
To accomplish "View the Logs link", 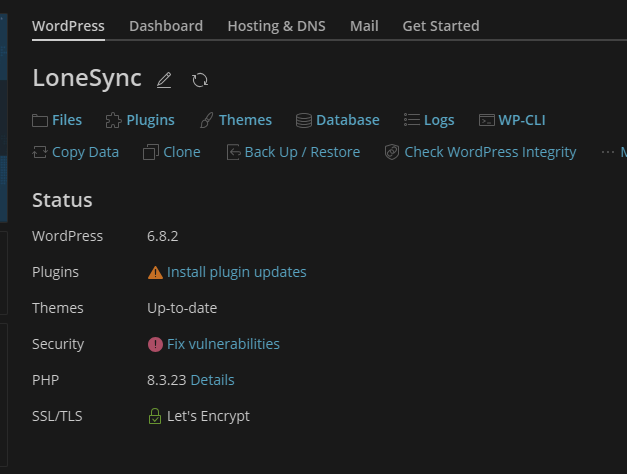I will [439, 120].
